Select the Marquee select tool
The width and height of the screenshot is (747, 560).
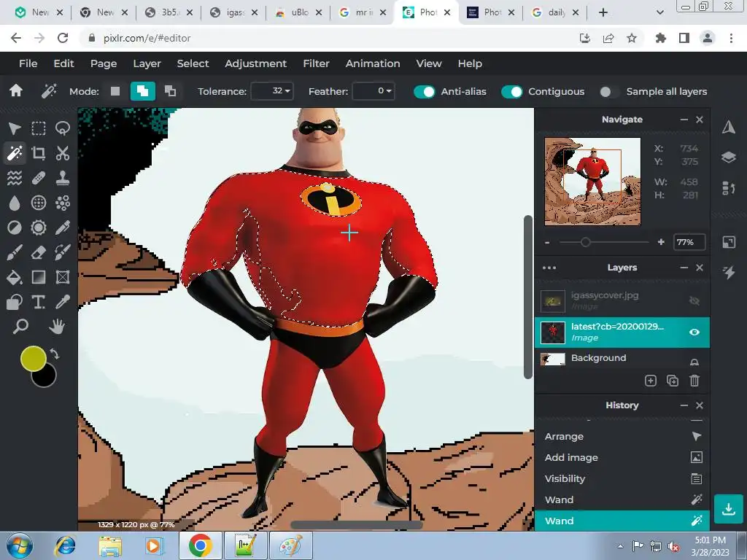39,128
